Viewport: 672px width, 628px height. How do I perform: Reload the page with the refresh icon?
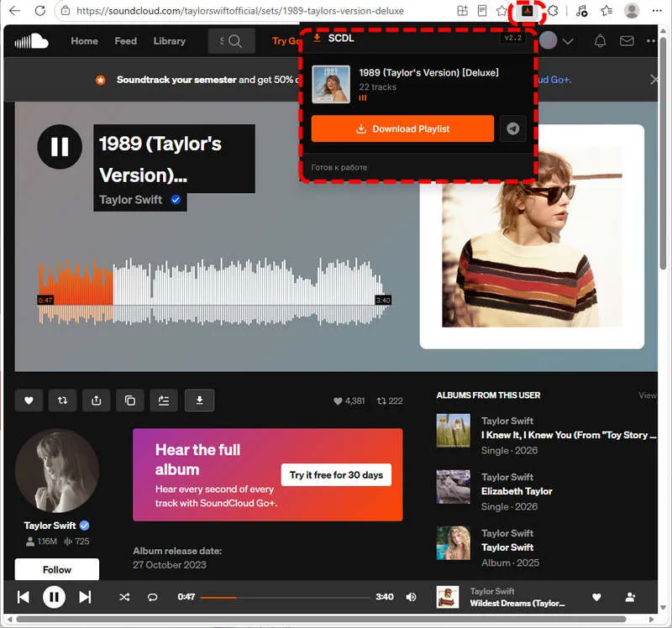tap(39, 11)
